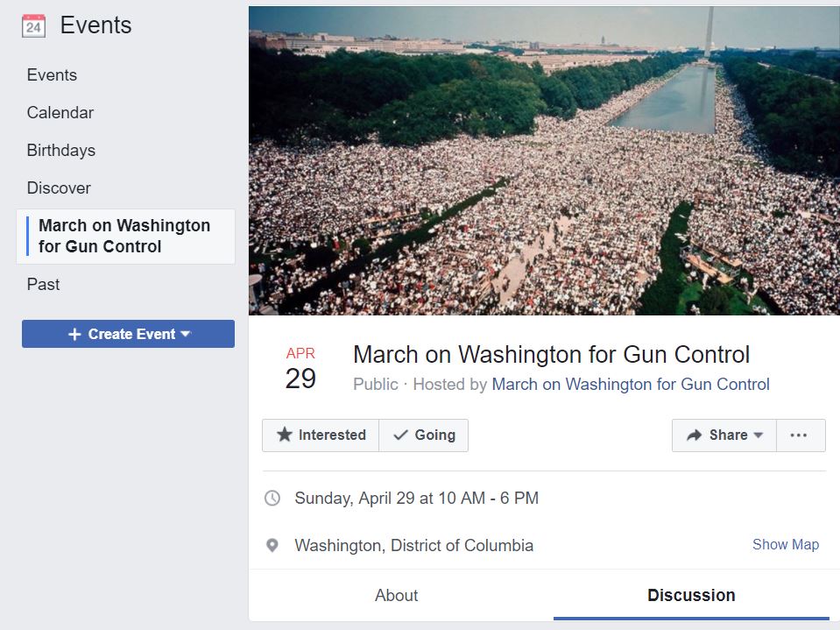Click the checkmark icon on Going
This screenshot has height=630, width=840.
click(x=400, y=435)
